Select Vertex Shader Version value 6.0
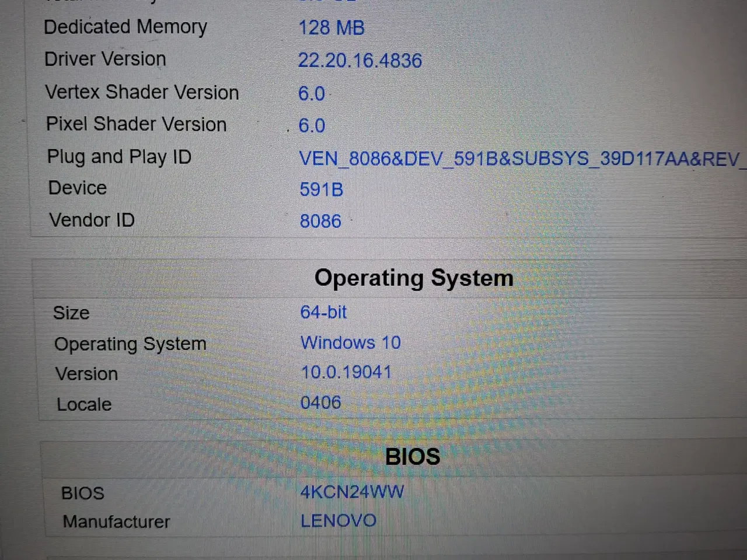Viewport: 747px width, 560px height. pos(312,93)
